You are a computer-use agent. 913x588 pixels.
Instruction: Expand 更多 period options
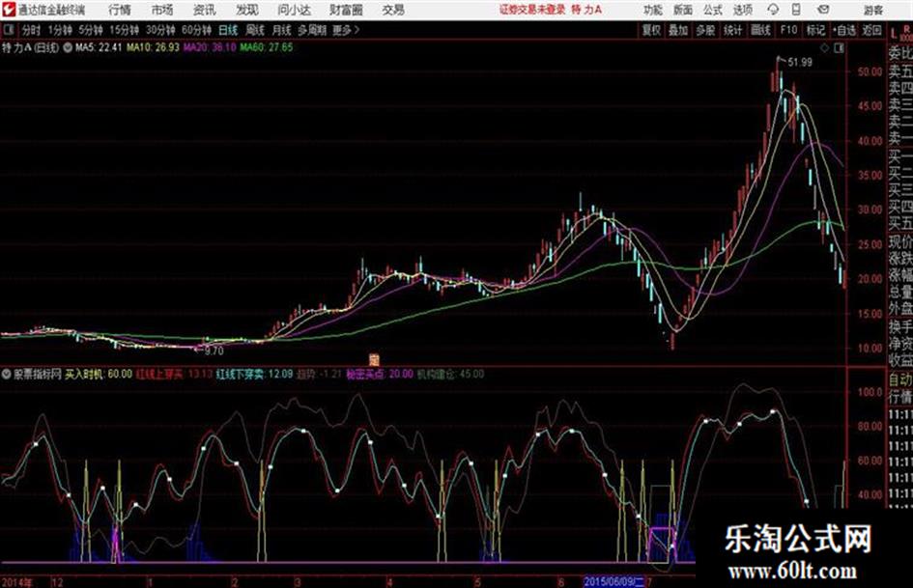coord(346,30)
